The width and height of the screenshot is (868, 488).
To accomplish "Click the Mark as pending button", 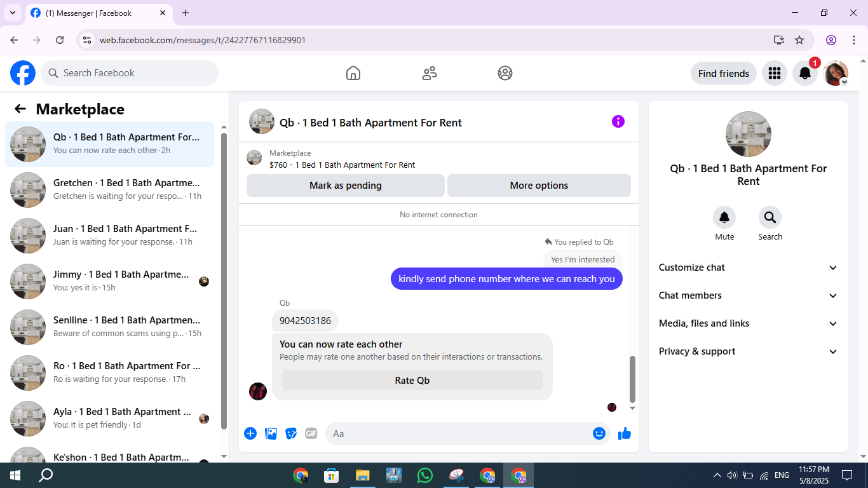I will coord(346,186).
